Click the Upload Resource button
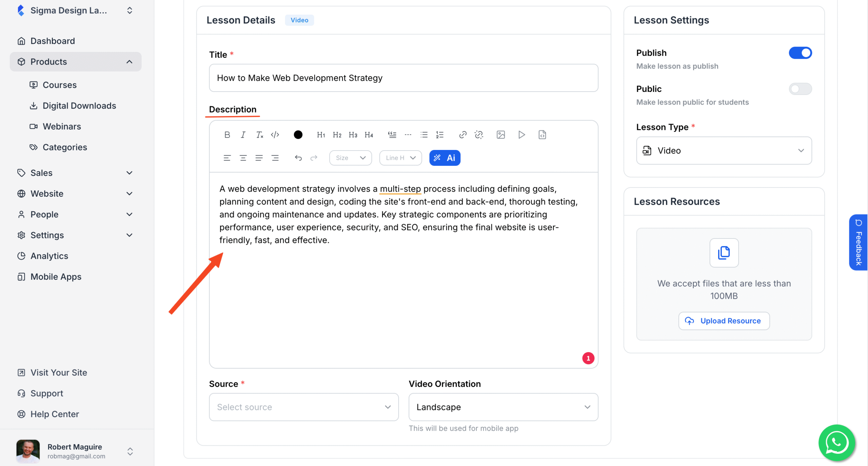This screenshot has width=868, height=466. tap(724, 321)
